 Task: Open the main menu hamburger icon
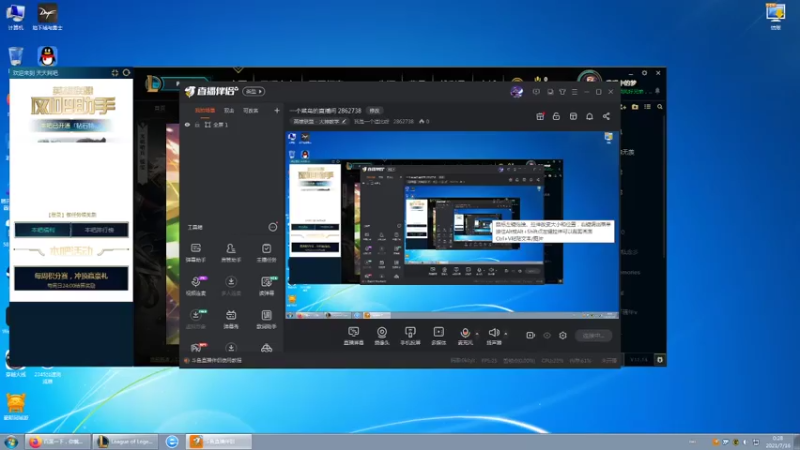pos(574,92)
